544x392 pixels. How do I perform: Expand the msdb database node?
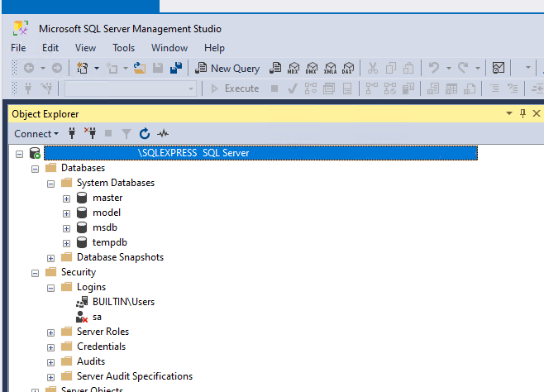66,228
